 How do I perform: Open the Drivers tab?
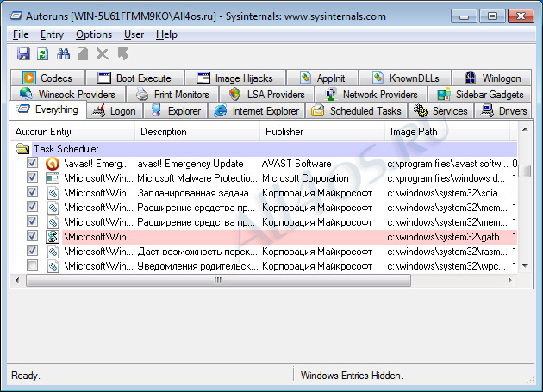[502, 111]
